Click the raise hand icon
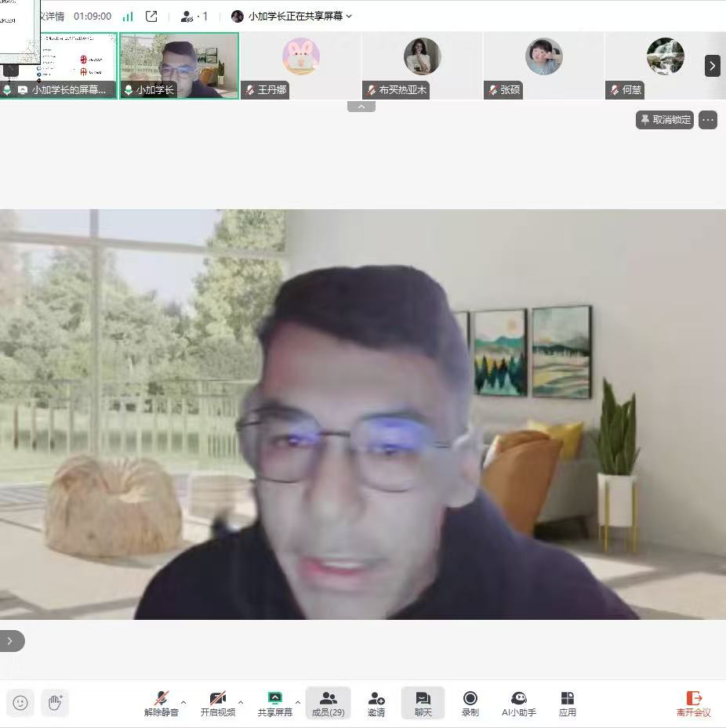 click(x=55, y=703)
